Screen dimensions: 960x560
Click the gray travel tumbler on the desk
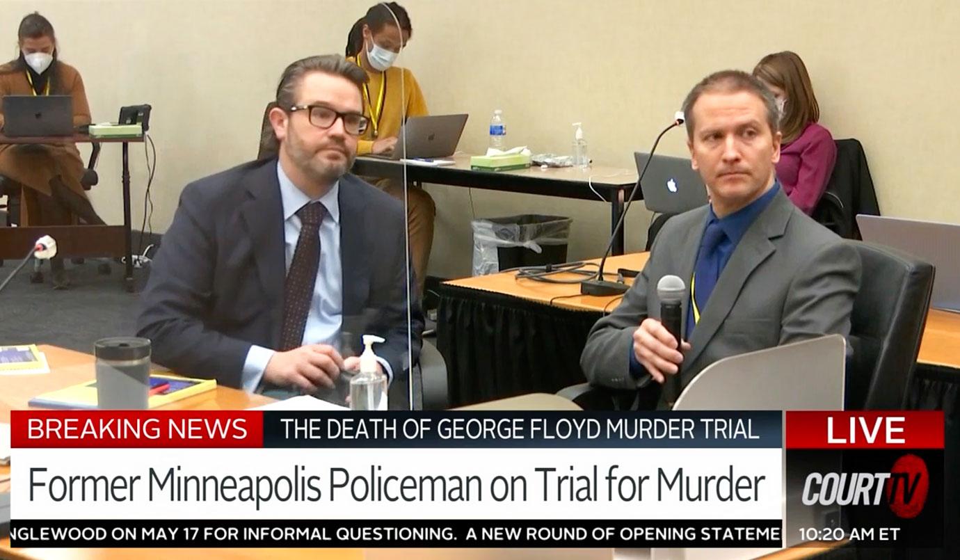click(123, 373)
